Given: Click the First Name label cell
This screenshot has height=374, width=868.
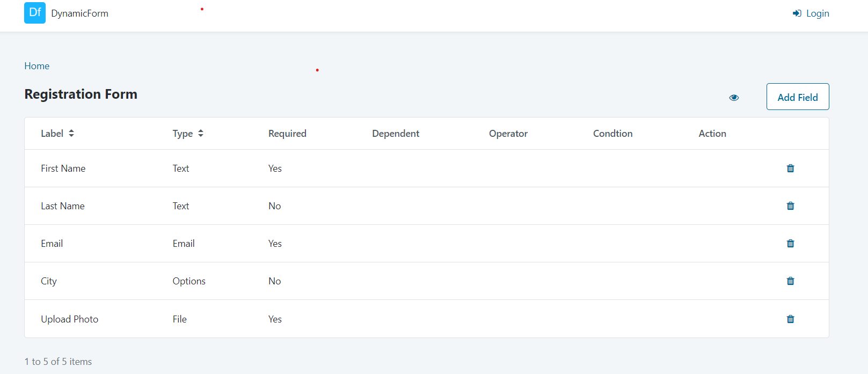Looking at the screenshot, I should point(63,168).
